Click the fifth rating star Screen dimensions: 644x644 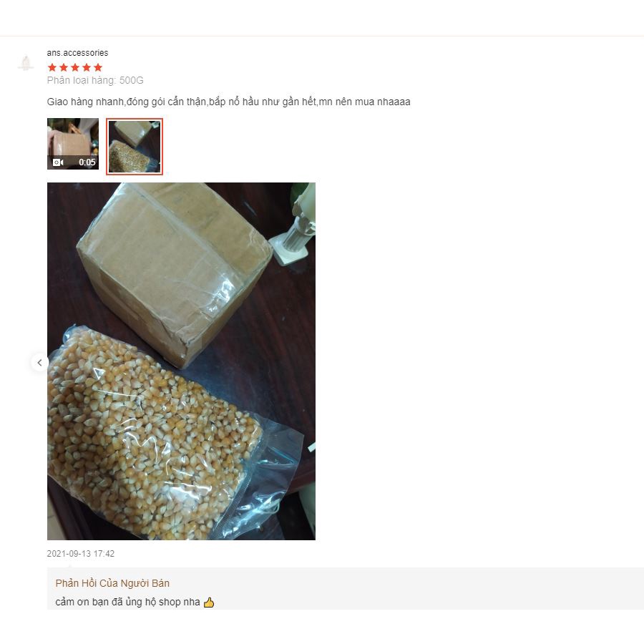[98, 67]
